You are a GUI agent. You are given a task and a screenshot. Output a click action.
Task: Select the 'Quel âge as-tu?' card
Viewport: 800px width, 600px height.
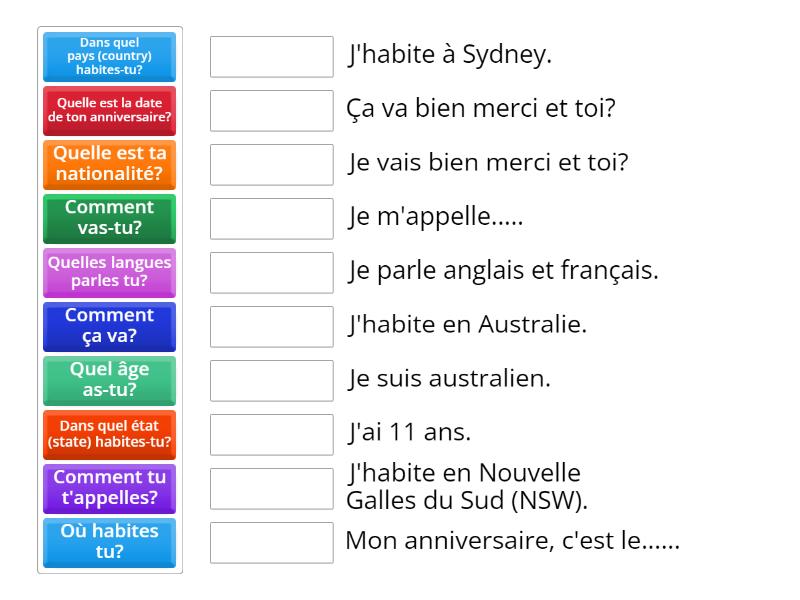[x=109, y=381]
